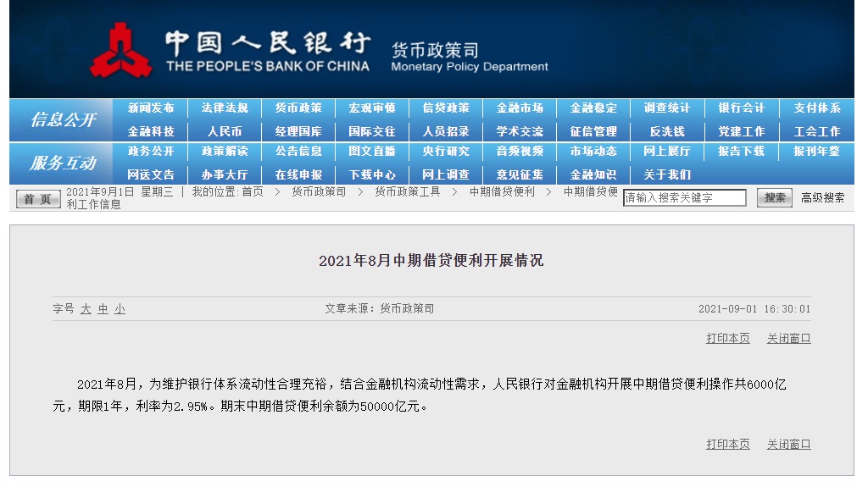868x487 pixels.
Task: Open 在线申报 menu item
Action: coord(298,174)
